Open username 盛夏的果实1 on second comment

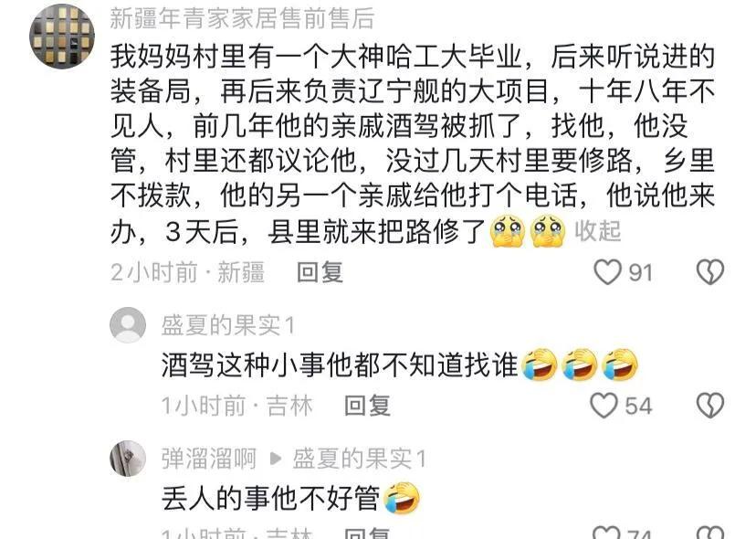point(227,325)
